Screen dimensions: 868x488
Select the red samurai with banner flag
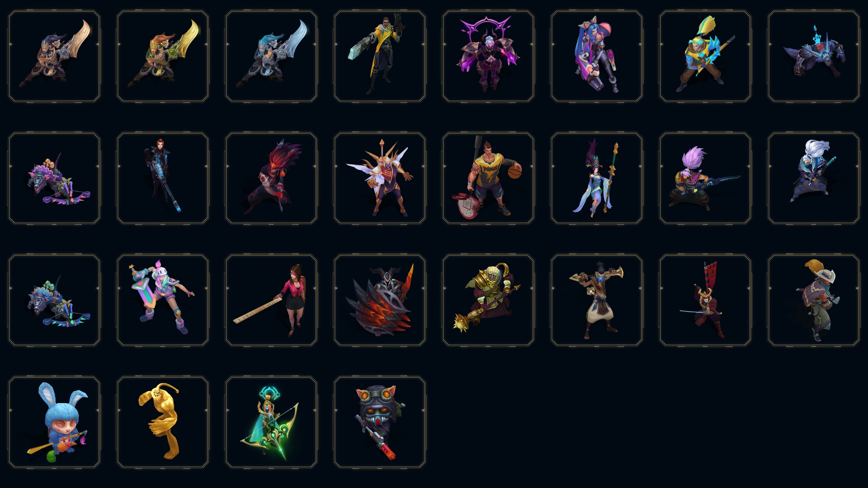tap(705, 300)
